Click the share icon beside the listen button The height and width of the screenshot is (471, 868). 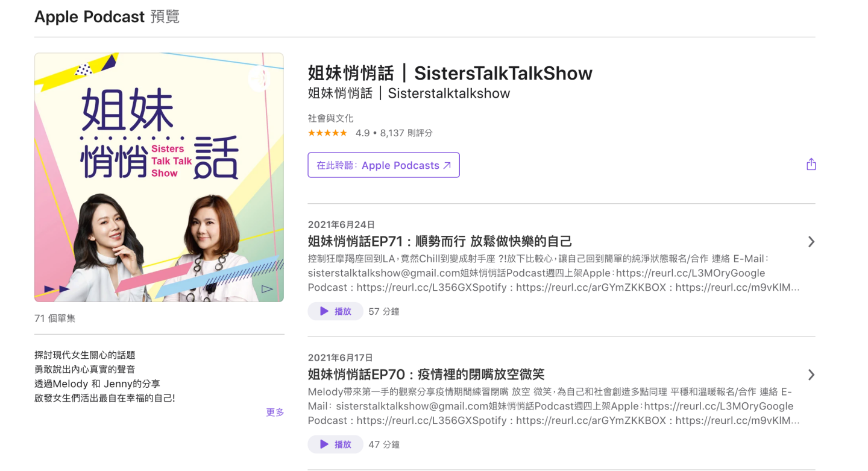point(811,164)
